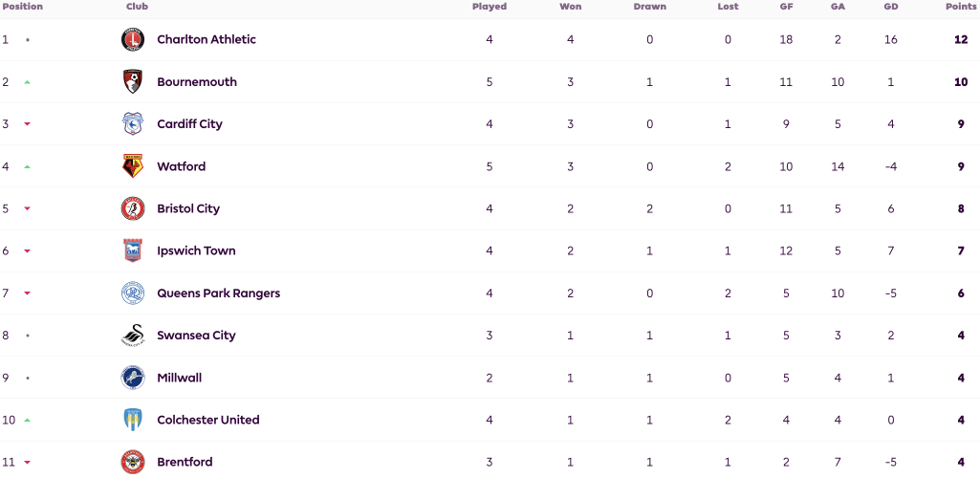Image resolution: width=980 pixels, height=478 pixels.
Task: Select the Played column header
Action: click(490, 7)
